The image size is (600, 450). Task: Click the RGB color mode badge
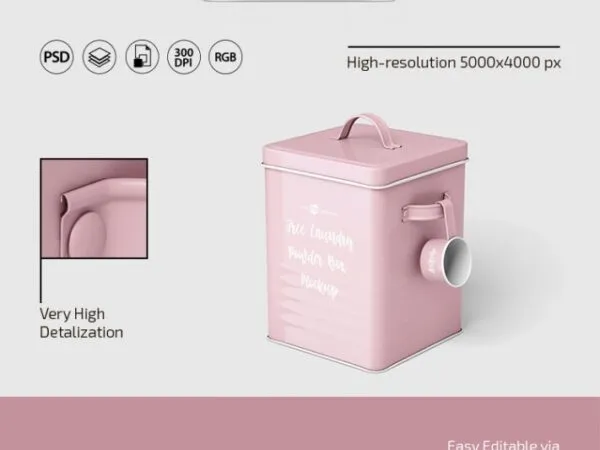pyautogui.click(x=225, y=57)
